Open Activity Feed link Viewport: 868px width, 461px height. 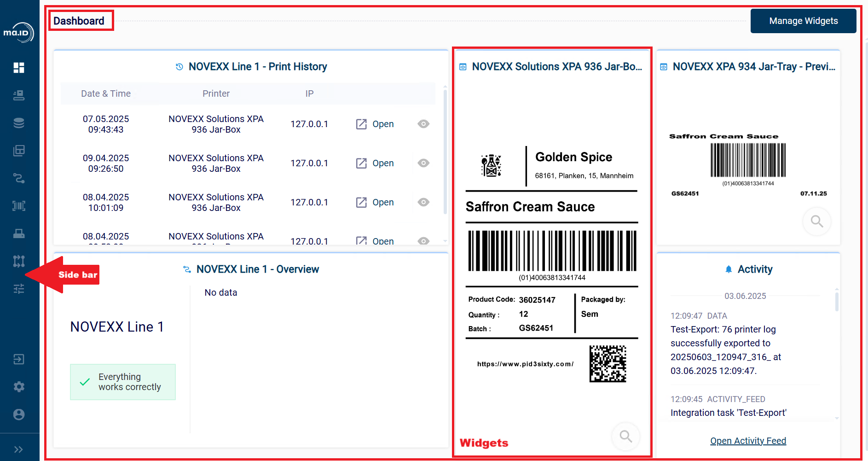click(x=748, y=441)
